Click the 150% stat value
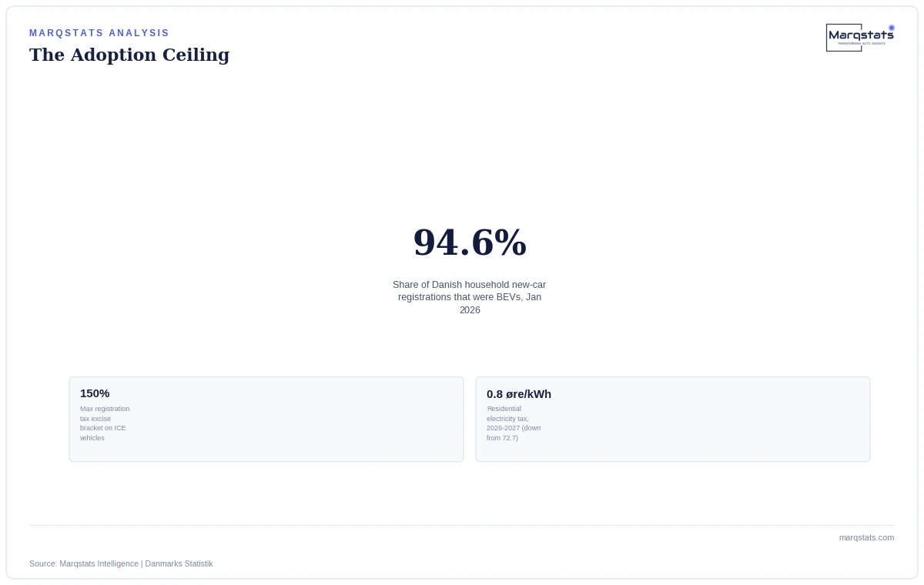This screenshot has height=585, width=924. pyautogui.click(x=95, y=393)
